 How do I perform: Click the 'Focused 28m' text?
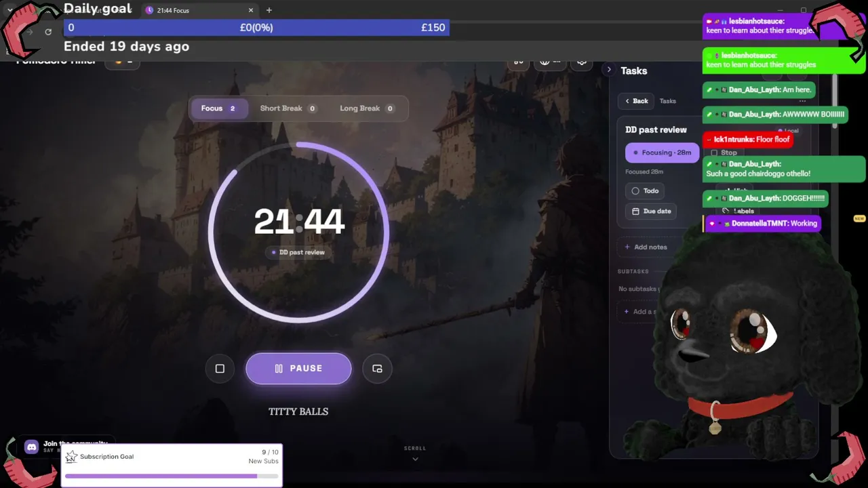644,172
